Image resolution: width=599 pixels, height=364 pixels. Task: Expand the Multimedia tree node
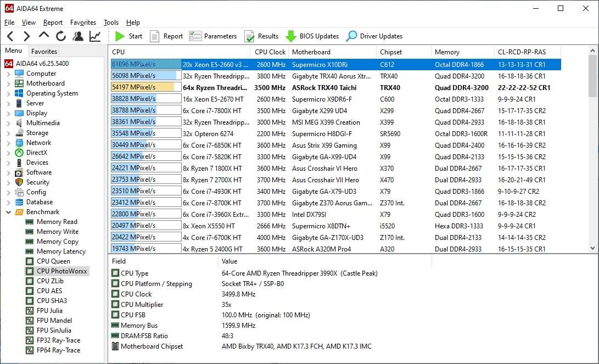8,124
